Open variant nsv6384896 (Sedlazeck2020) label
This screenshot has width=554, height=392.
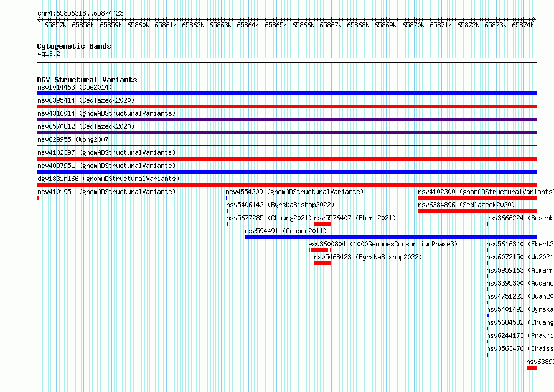466,205
